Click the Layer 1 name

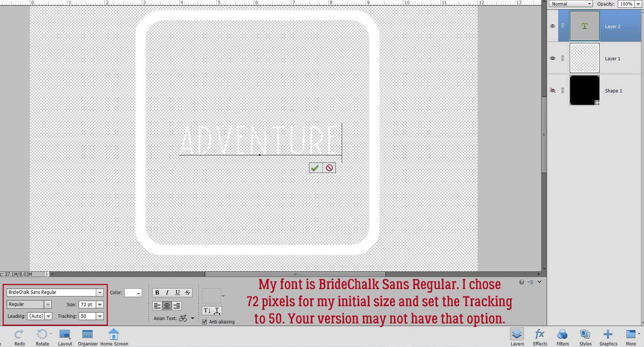(x=613, y=59)
